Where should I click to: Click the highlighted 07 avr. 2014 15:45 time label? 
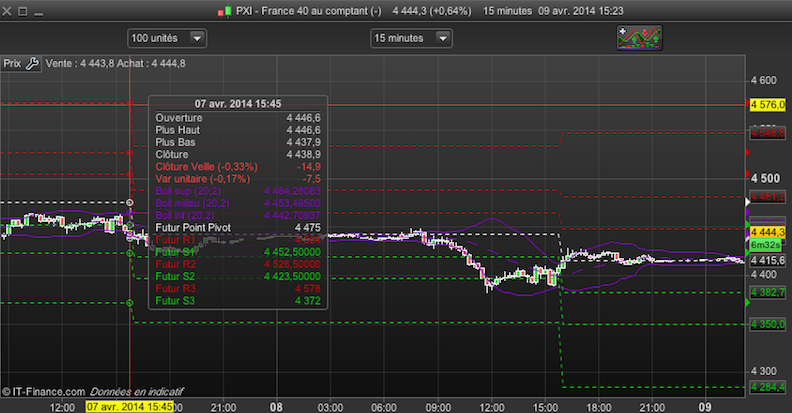(x=130, y=406)
